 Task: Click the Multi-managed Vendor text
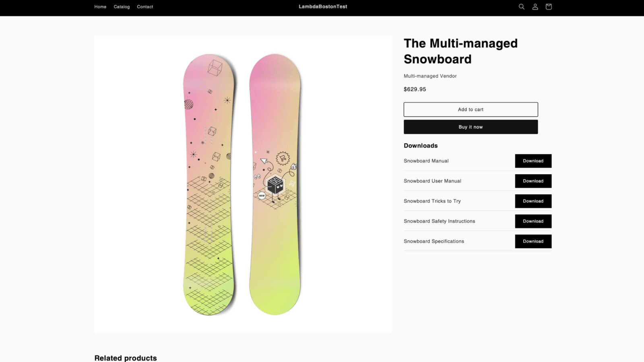click(430, 76)
